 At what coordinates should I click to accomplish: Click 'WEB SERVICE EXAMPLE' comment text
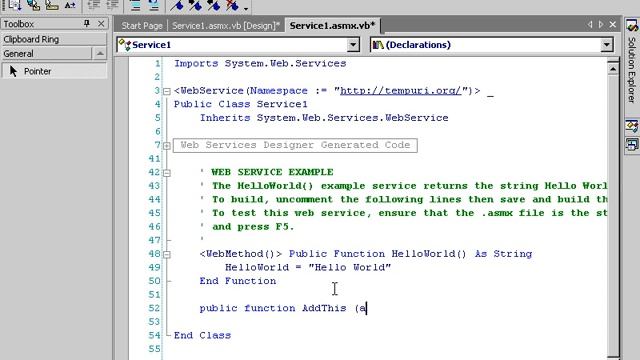tap(272, 172)
